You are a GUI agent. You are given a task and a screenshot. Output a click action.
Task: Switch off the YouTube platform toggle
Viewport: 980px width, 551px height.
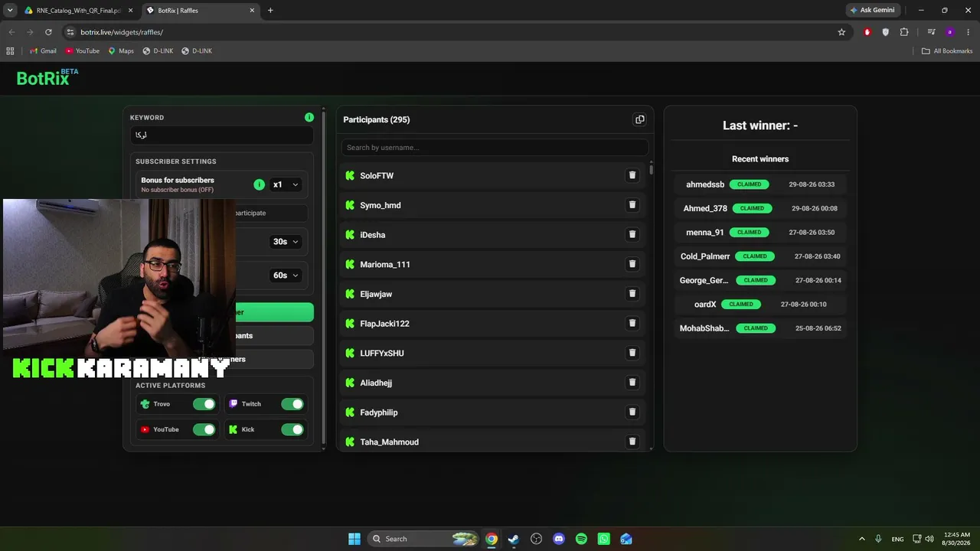[204, 429]
